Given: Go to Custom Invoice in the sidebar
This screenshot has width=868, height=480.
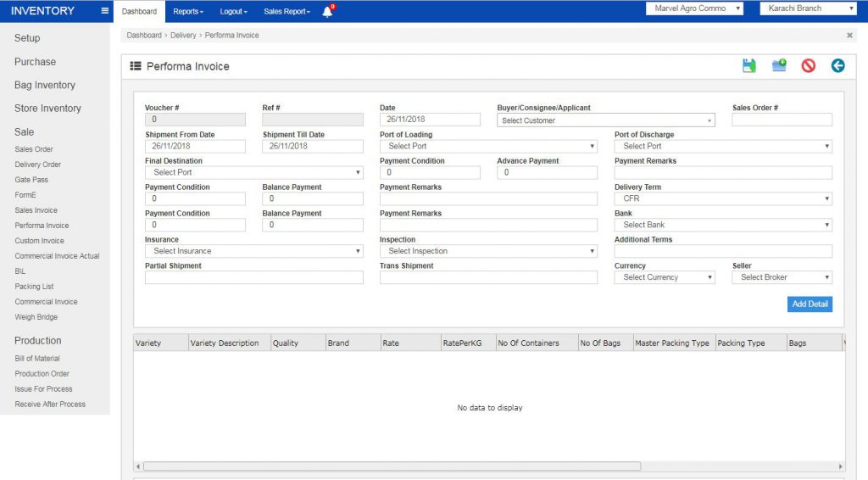Looking at the screenshot, I should coord(39,241).
